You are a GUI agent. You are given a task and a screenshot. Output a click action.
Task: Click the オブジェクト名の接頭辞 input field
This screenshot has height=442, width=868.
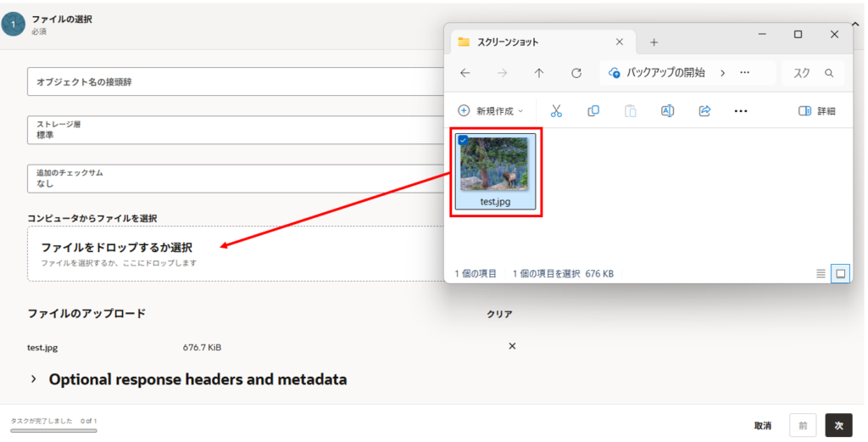tap(237, 82)
